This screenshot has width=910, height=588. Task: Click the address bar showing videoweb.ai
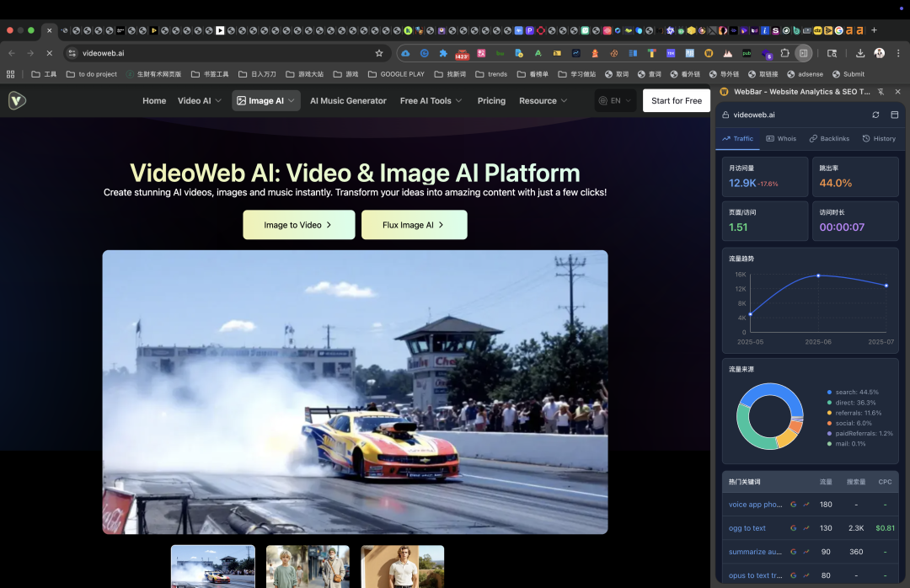[x=227, y=53]
